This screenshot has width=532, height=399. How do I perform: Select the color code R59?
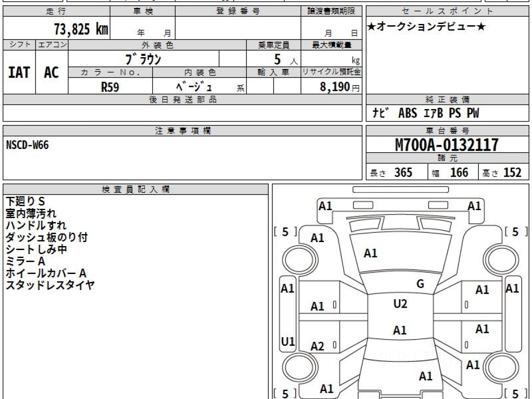[x=110, y=87]
